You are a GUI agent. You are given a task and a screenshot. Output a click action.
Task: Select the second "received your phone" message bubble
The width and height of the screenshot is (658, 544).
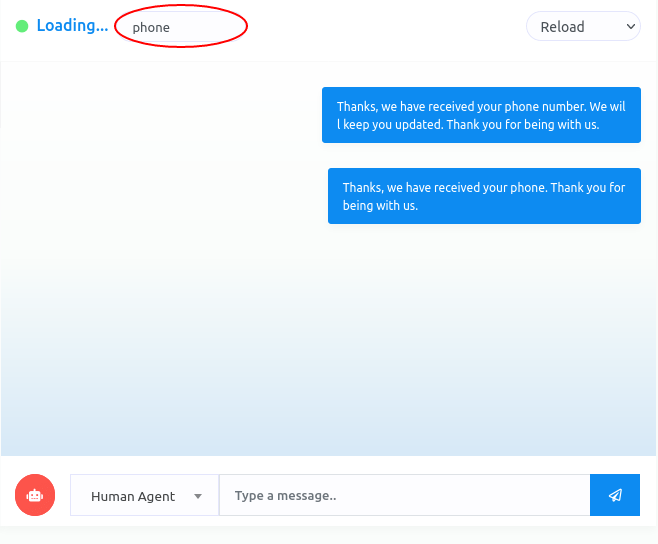484,196
